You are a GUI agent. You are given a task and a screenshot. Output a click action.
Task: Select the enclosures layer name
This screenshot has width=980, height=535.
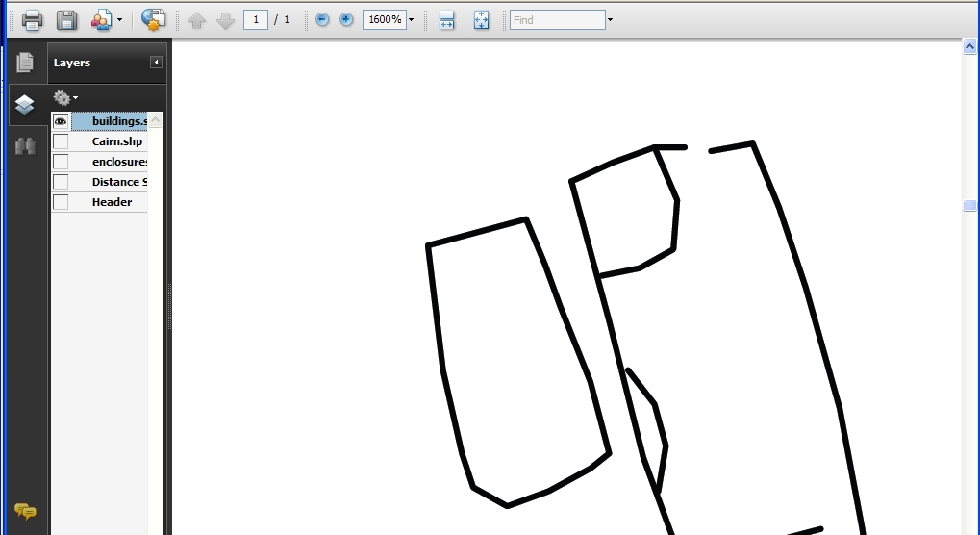119,162
